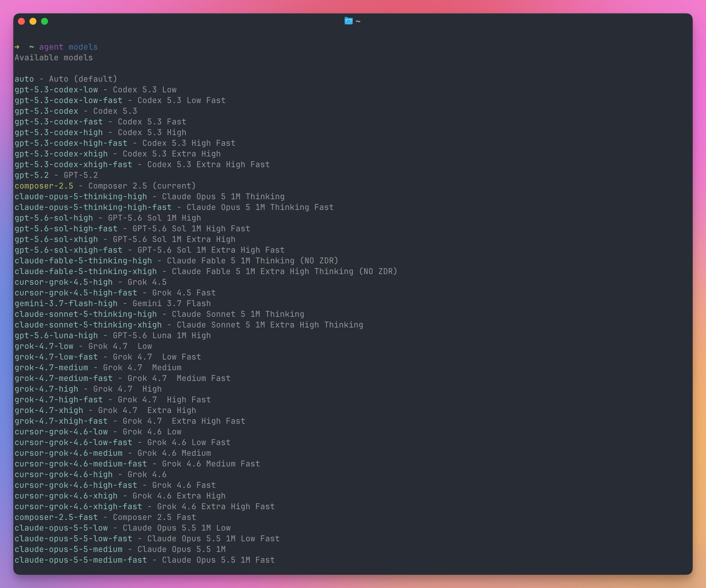This screenshot has height=588, width=706.
Task: Click the 'gpt-5.3-codex-fast' model id
Action: (x=59, y=122)
